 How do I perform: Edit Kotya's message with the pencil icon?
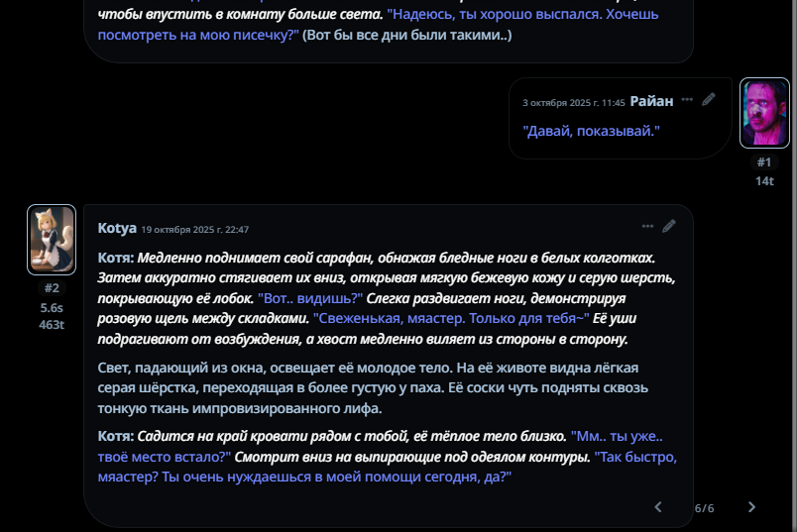[x=669, y=227]
